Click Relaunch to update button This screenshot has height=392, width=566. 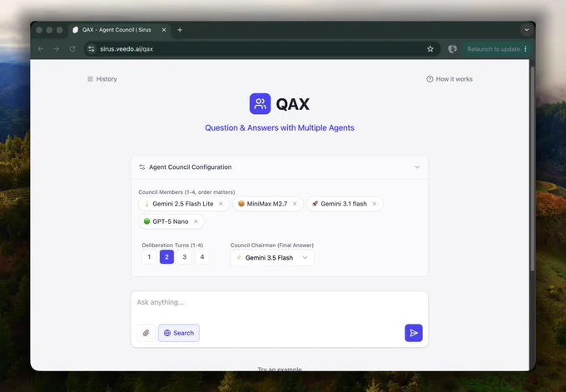click(494, 49)
